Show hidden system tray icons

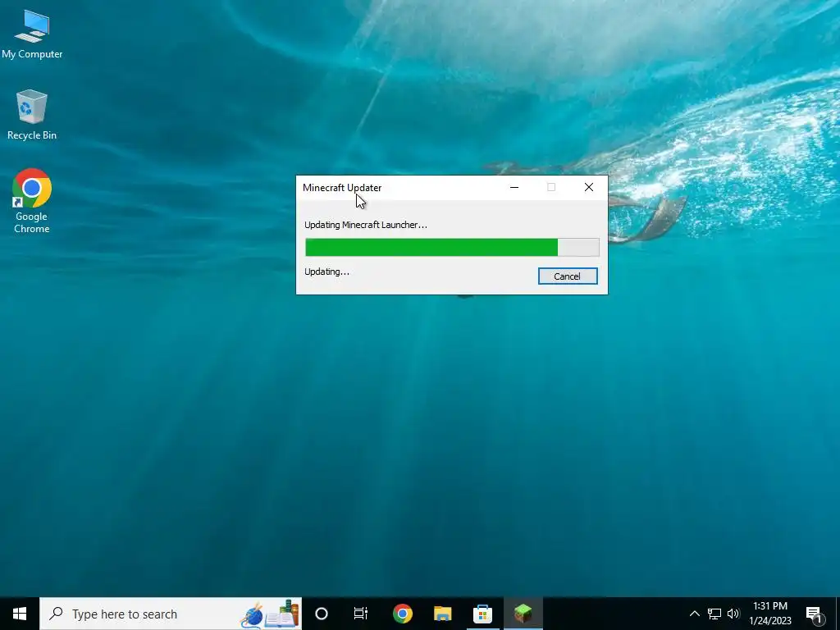pos(694,614)
